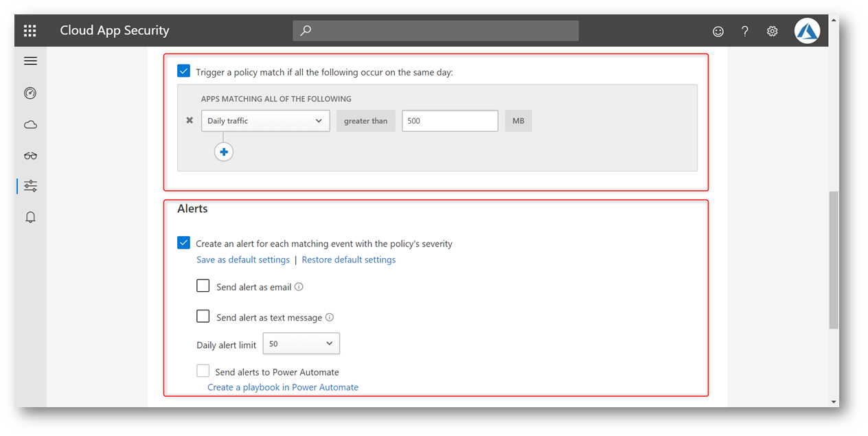Viewport: 868px width, 436px height.
Task: Click the greater than operator button
Action: click(366, 121)
